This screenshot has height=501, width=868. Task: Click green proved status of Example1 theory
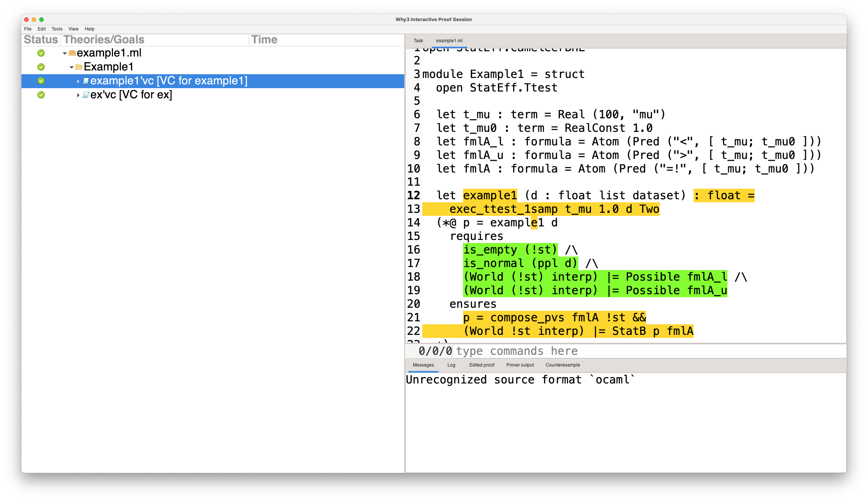[41, 67]
